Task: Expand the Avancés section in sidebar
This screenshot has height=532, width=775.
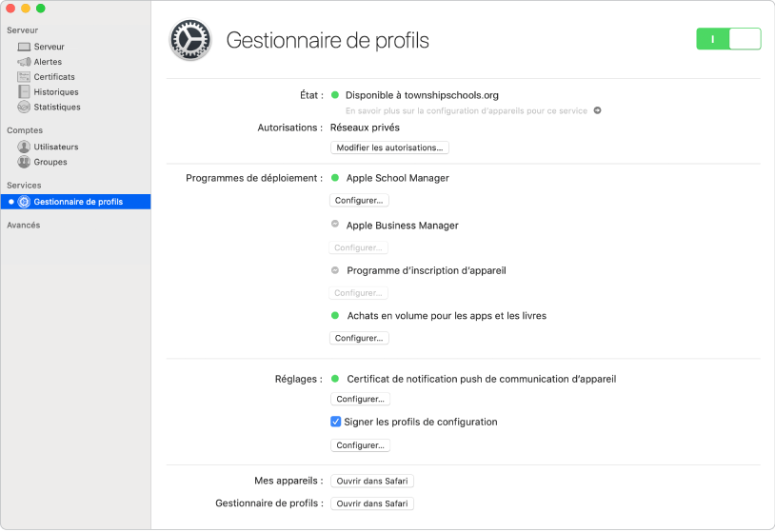Action: pos(23,225)
